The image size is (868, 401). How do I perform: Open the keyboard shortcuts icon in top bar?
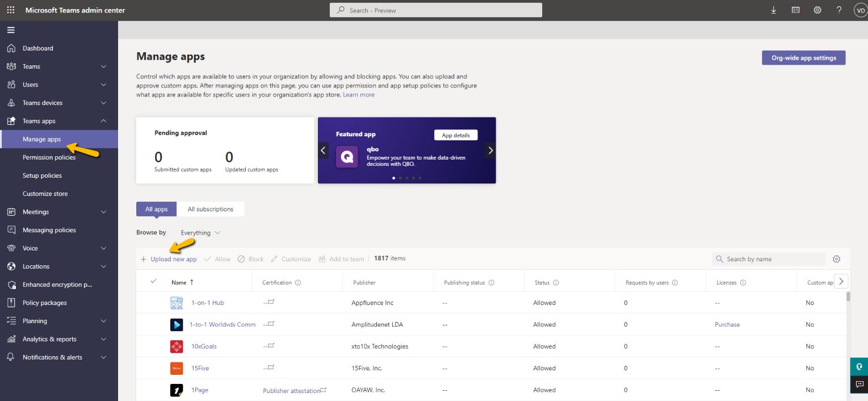pos(795,10)
